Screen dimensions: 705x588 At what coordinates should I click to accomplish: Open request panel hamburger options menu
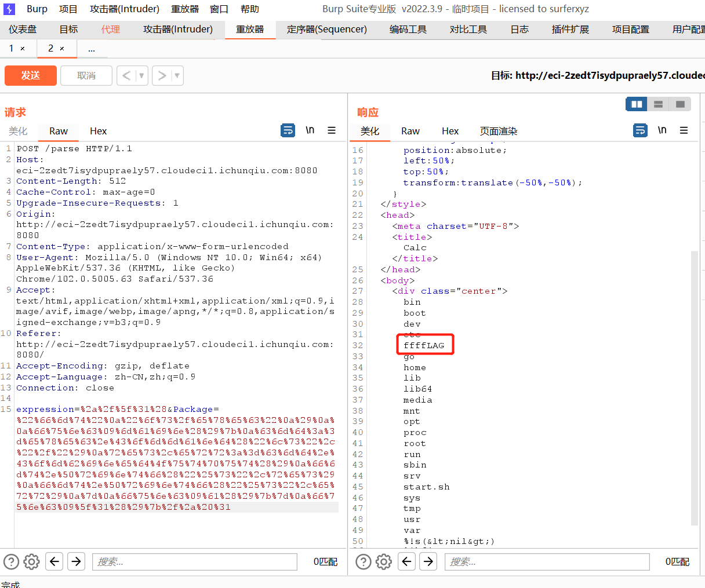coord(332,130)
